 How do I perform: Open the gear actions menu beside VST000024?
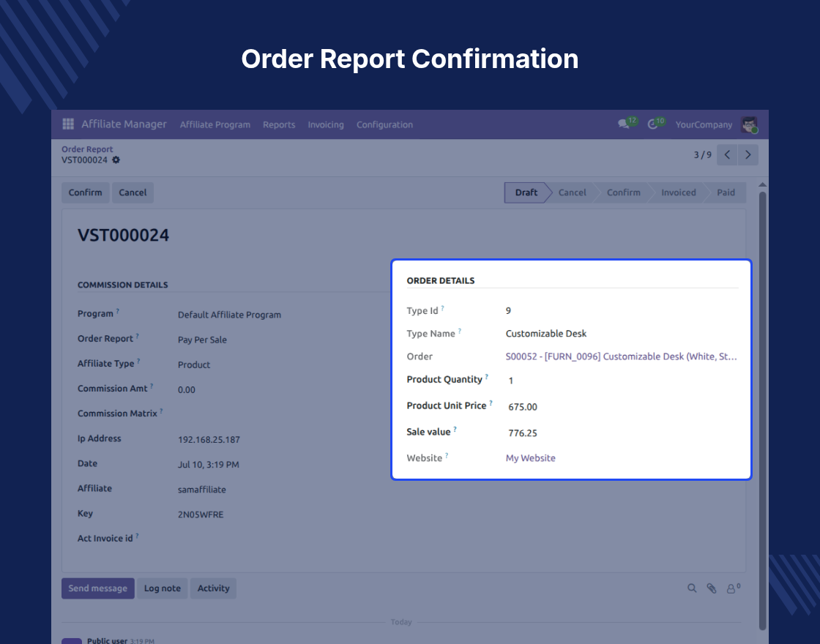tap(116, 160)
